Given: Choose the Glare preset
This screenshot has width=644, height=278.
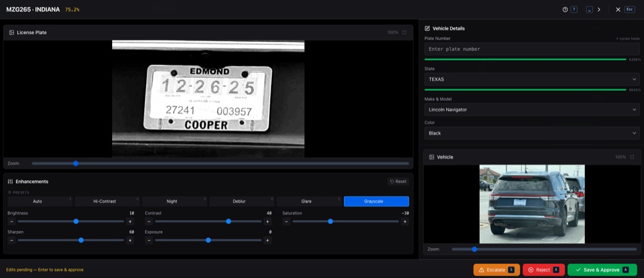Looking at the screenshot, I should pos(306,201).
